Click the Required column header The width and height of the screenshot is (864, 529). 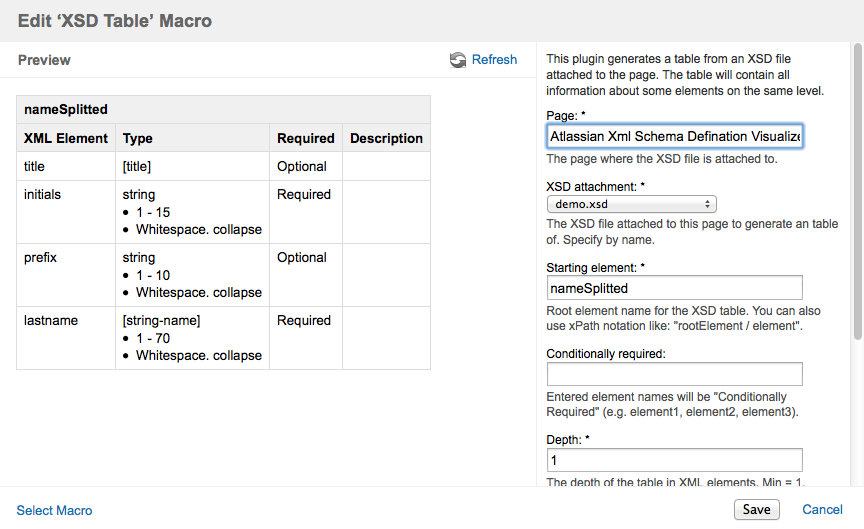point(306,138)
